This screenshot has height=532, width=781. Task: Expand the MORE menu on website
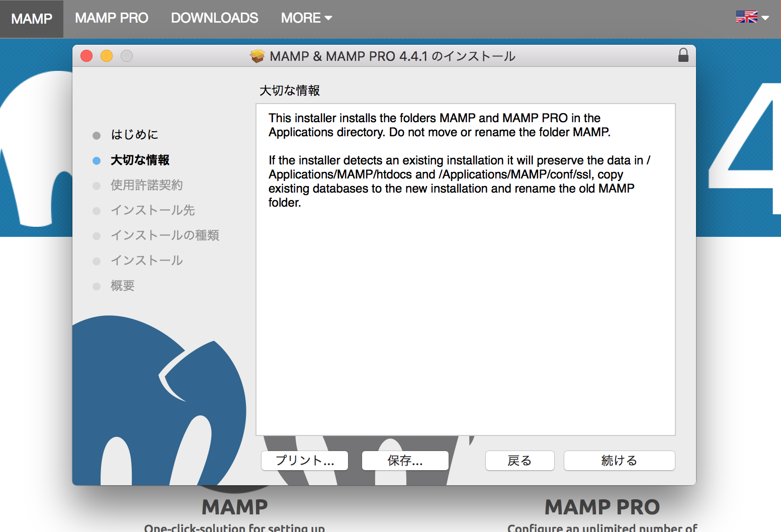[x=306, y=18]
